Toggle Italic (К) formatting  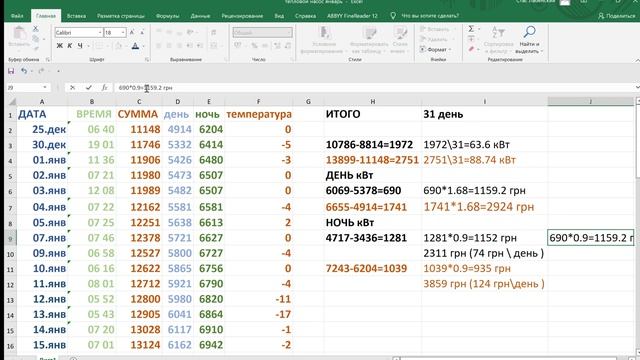pos(70,46)
